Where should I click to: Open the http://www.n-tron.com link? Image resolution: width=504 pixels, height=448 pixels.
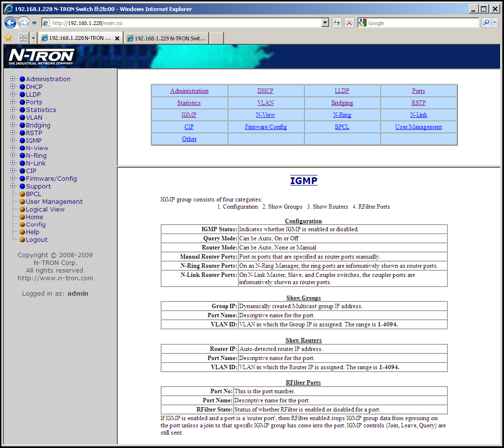pos(55,278)
